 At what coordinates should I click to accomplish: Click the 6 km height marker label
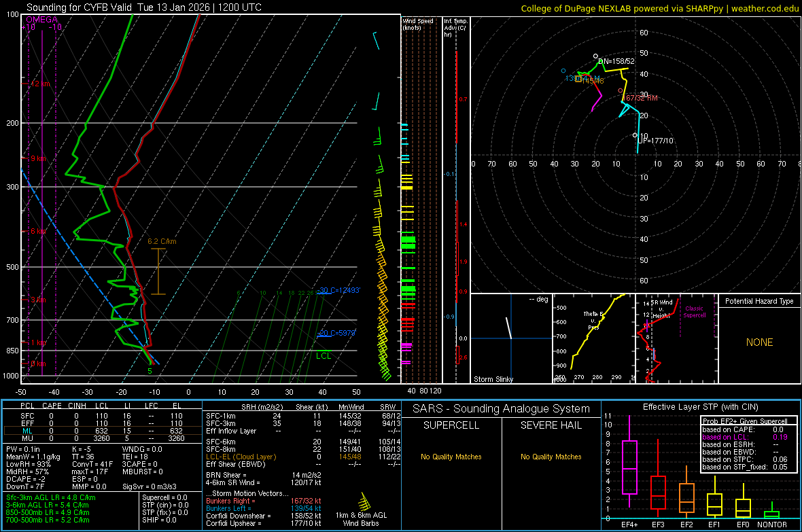click(38, 231)
